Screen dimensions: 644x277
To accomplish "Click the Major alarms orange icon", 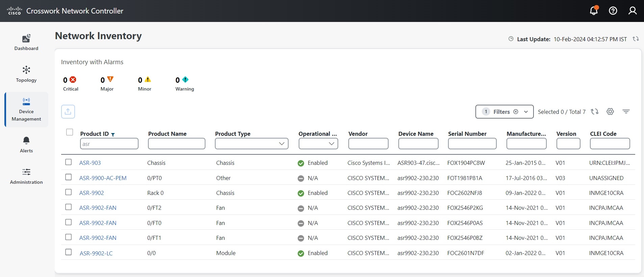I will (110, 79).
